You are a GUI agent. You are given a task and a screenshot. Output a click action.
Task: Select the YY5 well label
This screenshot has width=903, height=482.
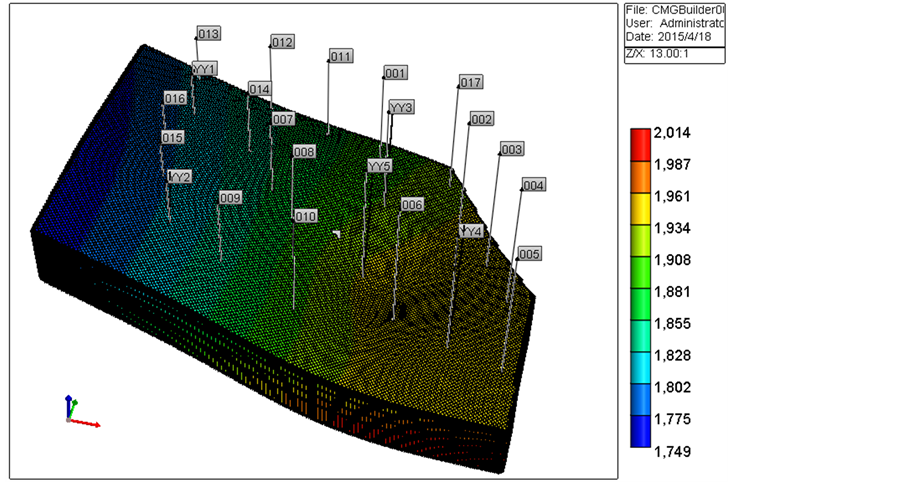380,166
